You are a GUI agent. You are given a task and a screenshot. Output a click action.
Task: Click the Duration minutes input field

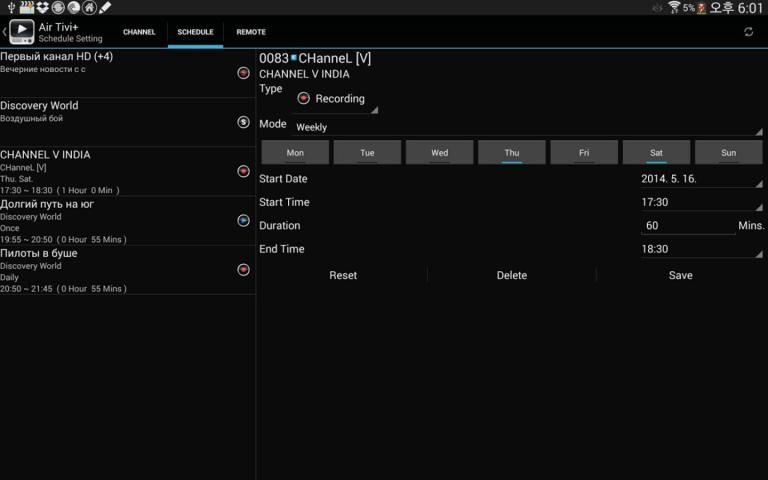click(x=688, y=226)
